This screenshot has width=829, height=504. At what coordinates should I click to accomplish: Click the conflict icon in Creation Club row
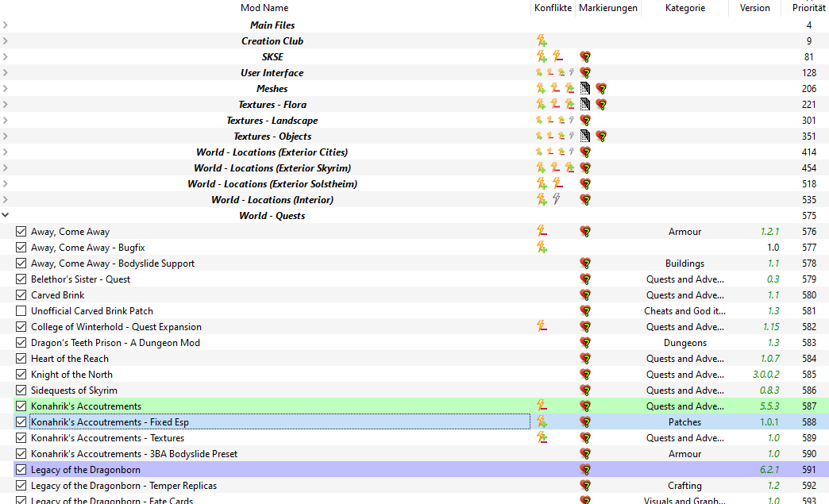click(542, 40)
